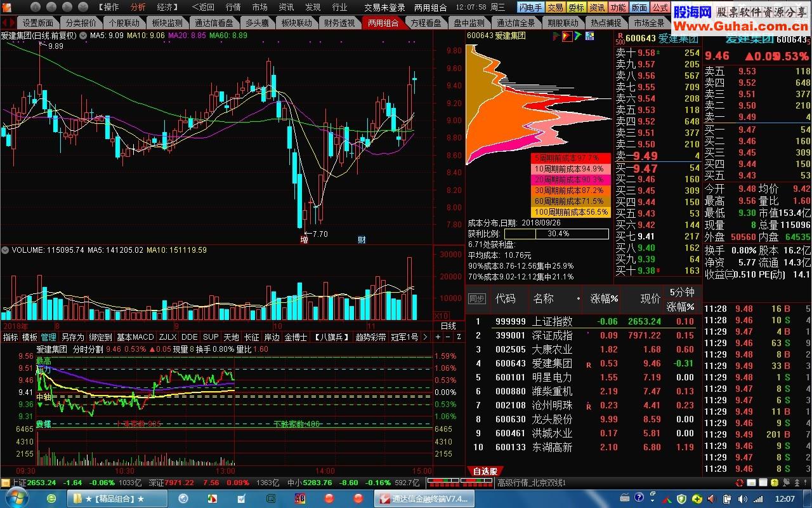Select the 冠军1号 indicator
Screen dimensions: 812x508
(404, 337)
